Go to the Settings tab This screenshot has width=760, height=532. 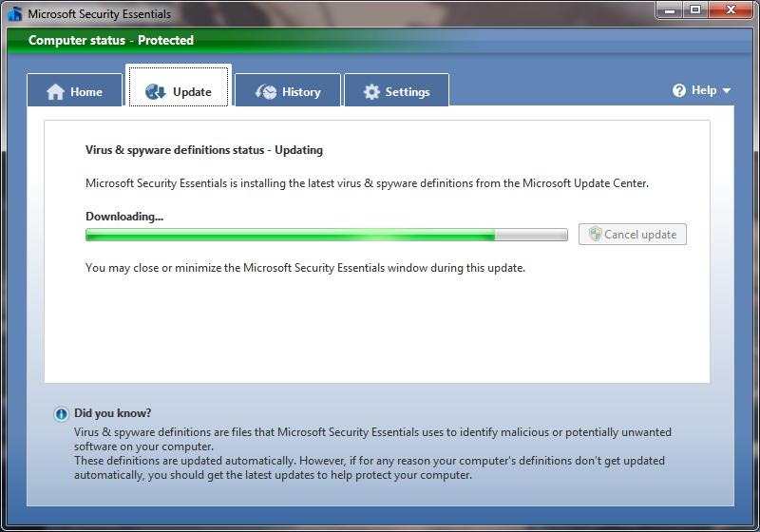[x=408, y=92]
